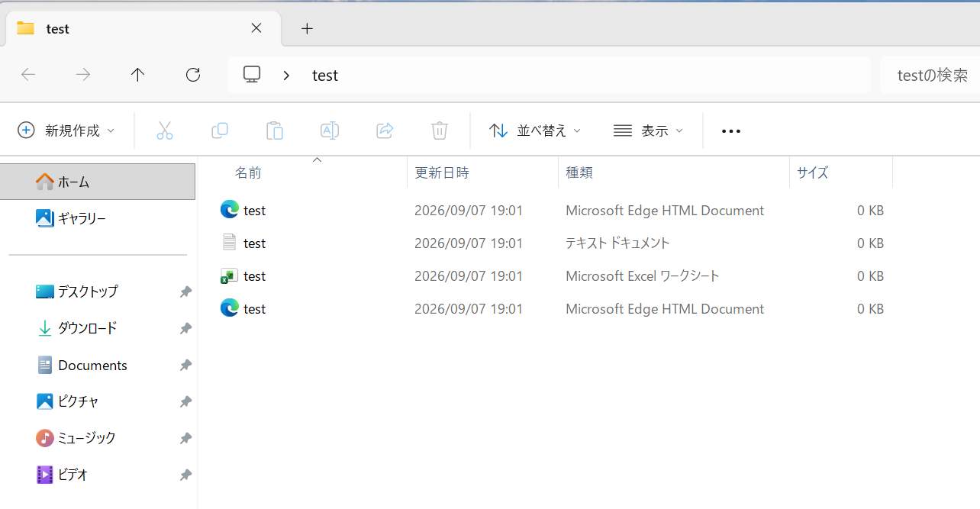Screen dimensions: 980x509
Task: Go up one folder level arrow
Action: click(137, 75)
